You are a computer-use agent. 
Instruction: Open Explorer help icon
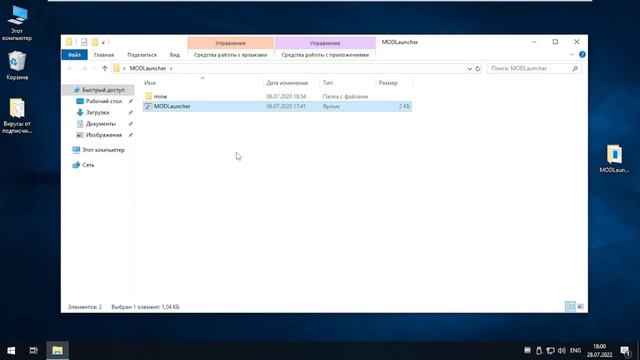pyautogui.click(x=582, y=55)
